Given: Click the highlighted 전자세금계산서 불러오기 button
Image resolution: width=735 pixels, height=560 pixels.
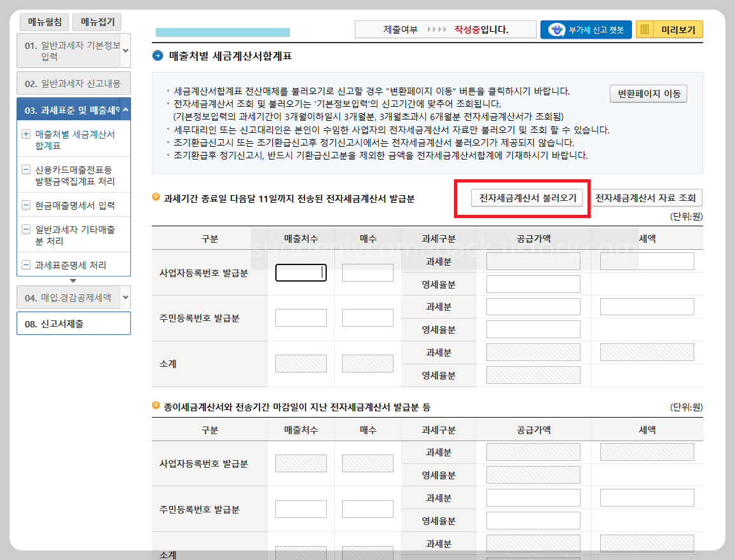Looking at the screenshot, I should pos(522,198).
